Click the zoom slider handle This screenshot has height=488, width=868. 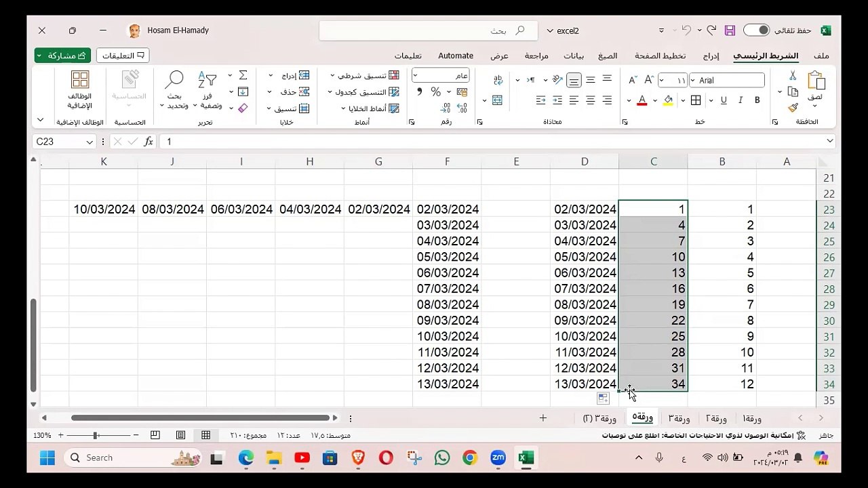pos(96,435)
